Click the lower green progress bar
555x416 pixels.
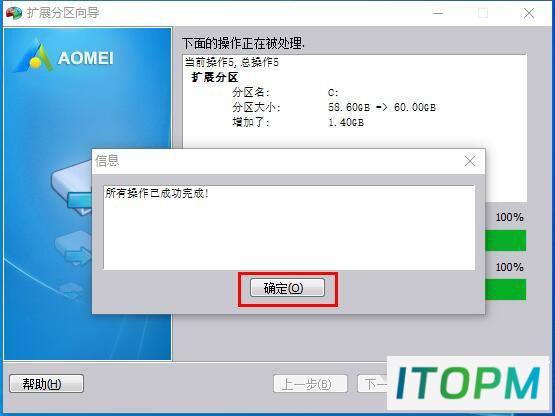pos(505,289)
